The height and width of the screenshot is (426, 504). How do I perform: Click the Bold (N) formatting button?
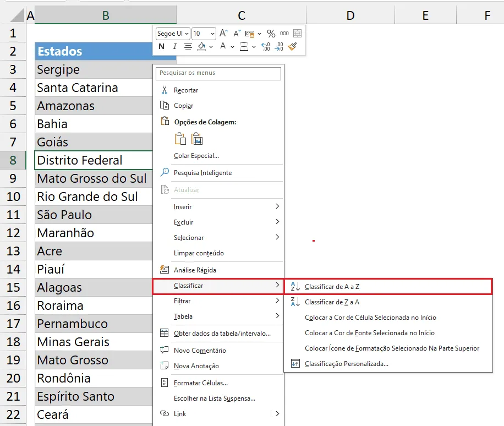click(162, 47)
